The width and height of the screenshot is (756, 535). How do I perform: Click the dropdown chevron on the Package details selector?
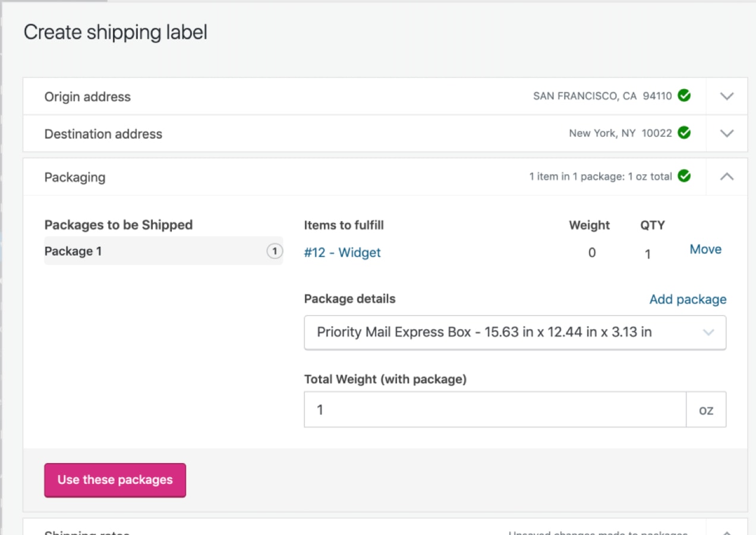point(708,333)
